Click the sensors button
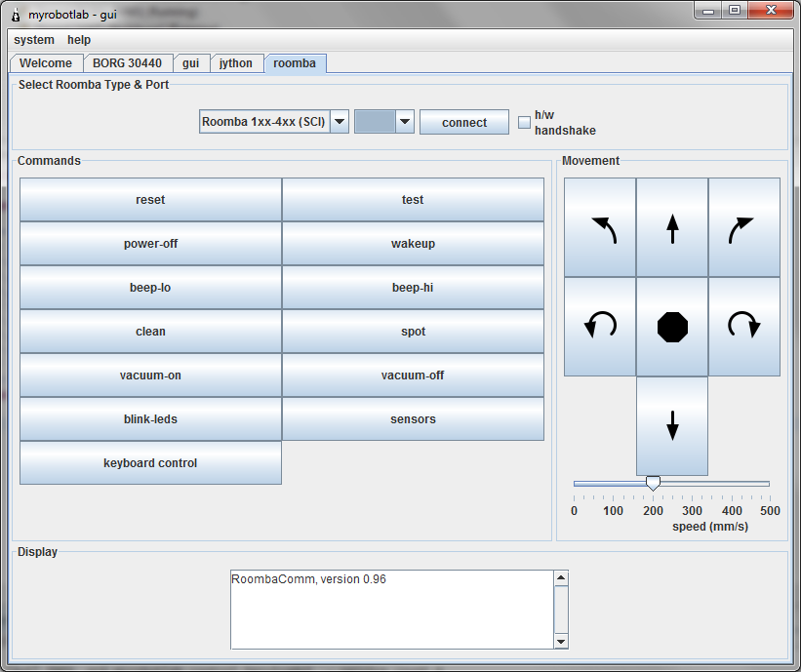801x672 pixels. (413, 419)
